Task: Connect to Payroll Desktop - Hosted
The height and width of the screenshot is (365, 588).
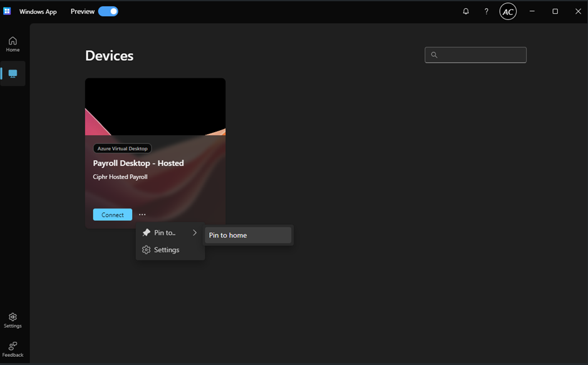Action: (113, 215)
